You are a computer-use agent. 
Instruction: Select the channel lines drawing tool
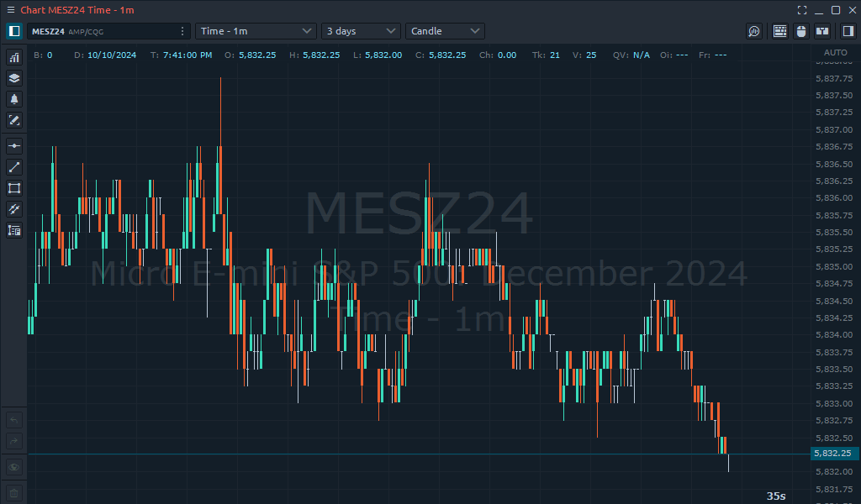[14, 209]
